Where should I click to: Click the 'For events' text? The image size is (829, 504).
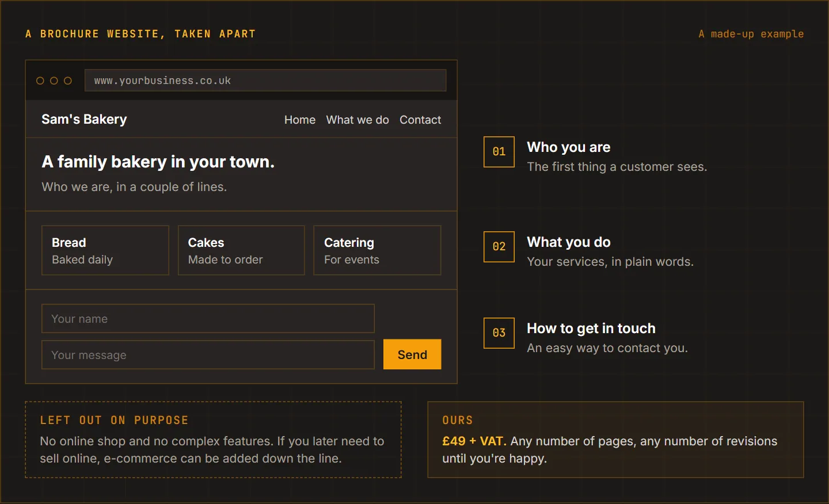pos(352,259)
